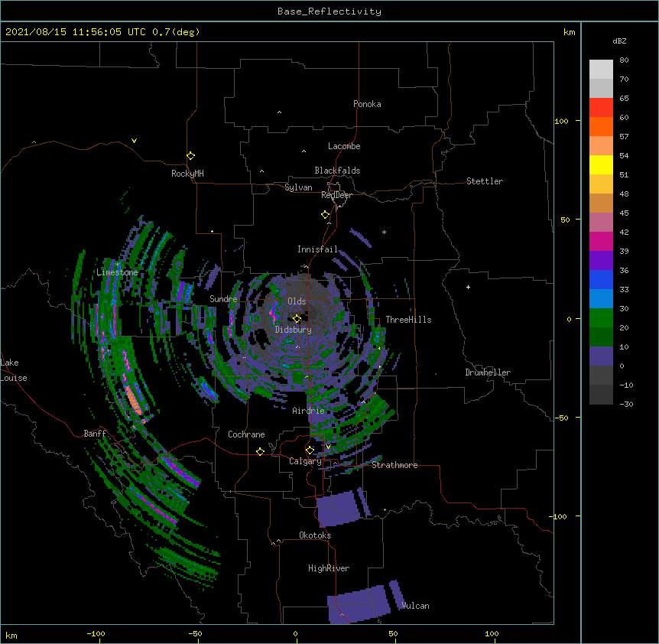
Task: Click the ThreeHills label
Action: tap(408, 320)
